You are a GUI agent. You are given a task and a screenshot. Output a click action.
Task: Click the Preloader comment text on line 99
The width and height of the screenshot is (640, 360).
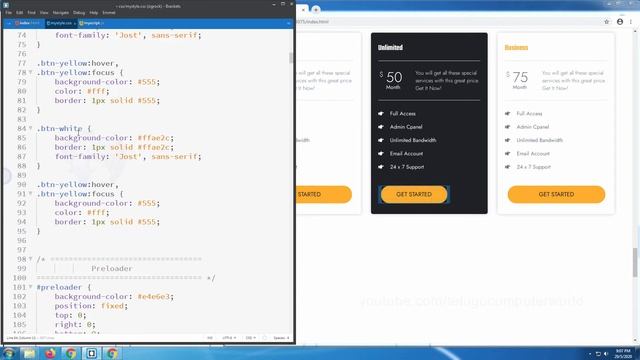point(112,269)
